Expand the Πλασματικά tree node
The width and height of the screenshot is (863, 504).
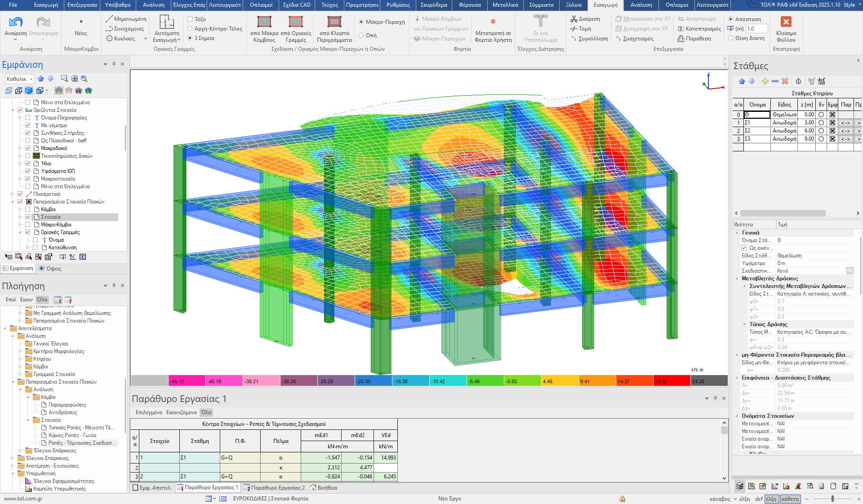pos(13,194)
